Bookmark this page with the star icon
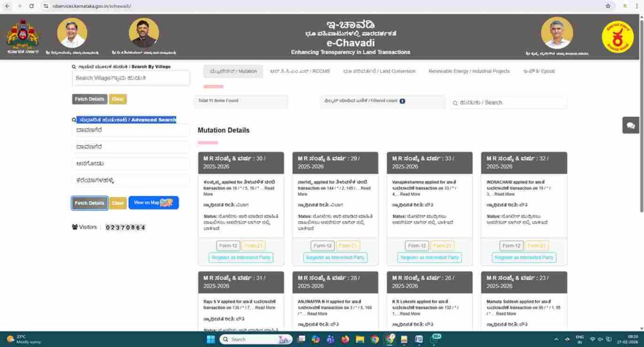This screenshot has height=347, width=644. [608, 6]
